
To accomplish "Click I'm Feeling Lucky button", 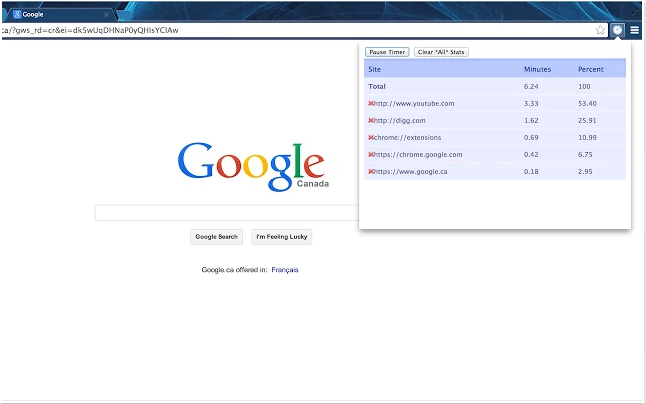I will (x=281, y=237).
